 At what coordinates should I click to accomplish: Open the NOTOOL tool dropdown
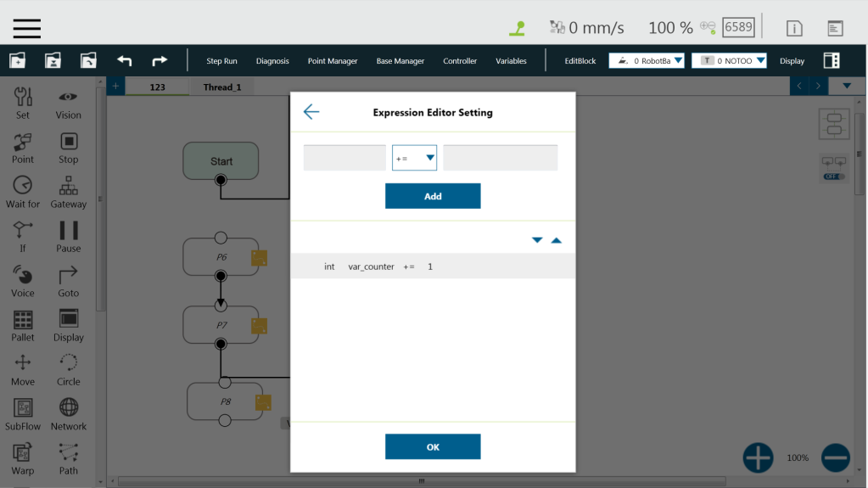[729, 61]
